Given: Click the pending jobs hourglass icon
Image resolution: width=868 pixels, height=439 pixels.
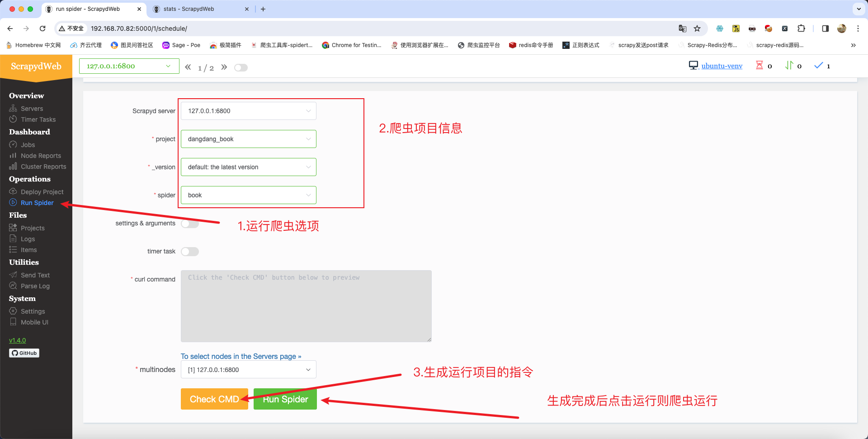Looking at the screenshot, I should [x=759, y=66].
